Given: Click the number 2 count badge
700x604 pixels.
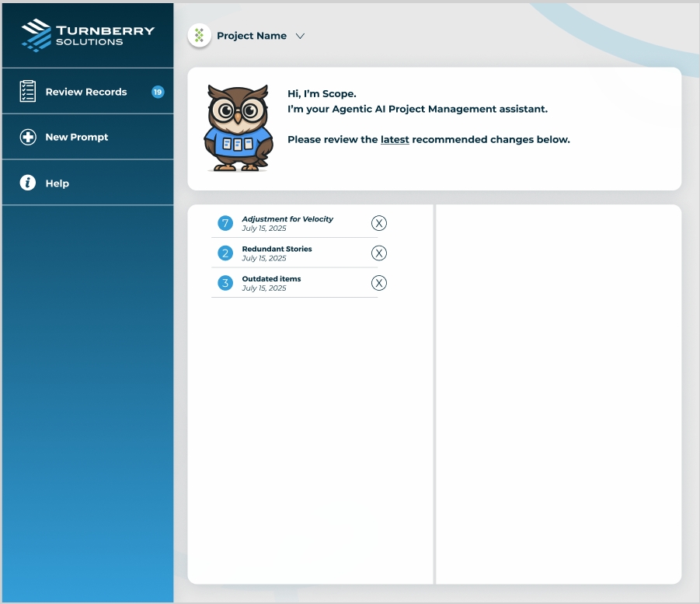Looking at the screenshot, I should tap(225, 253).
